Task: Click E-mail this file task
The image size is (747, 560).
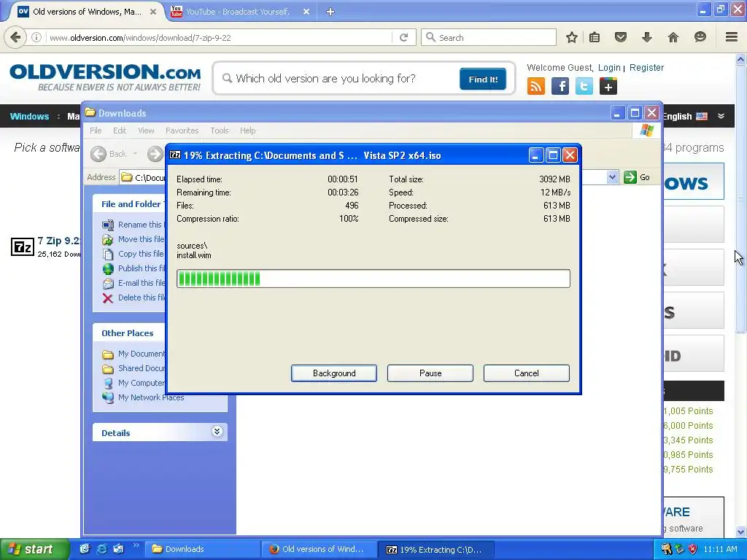Action: coord(134,283)
